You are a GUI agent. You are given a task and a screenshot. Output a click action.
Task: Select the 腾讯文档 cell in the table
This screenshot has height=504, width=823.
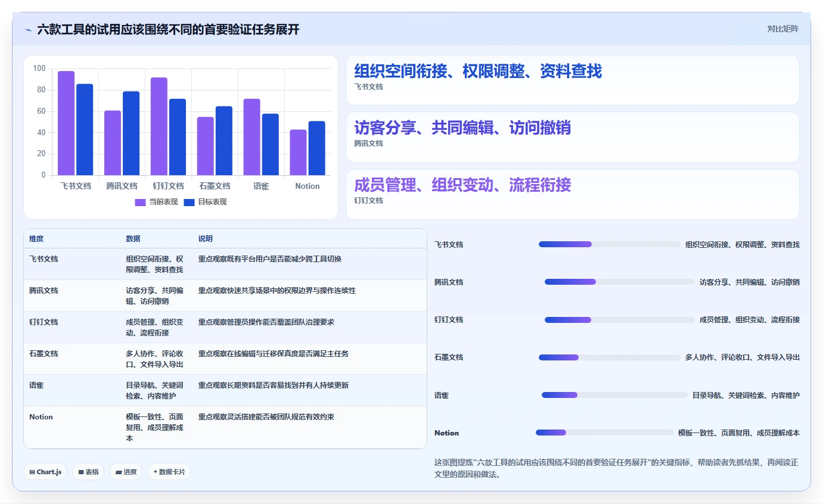coord(44,291)
